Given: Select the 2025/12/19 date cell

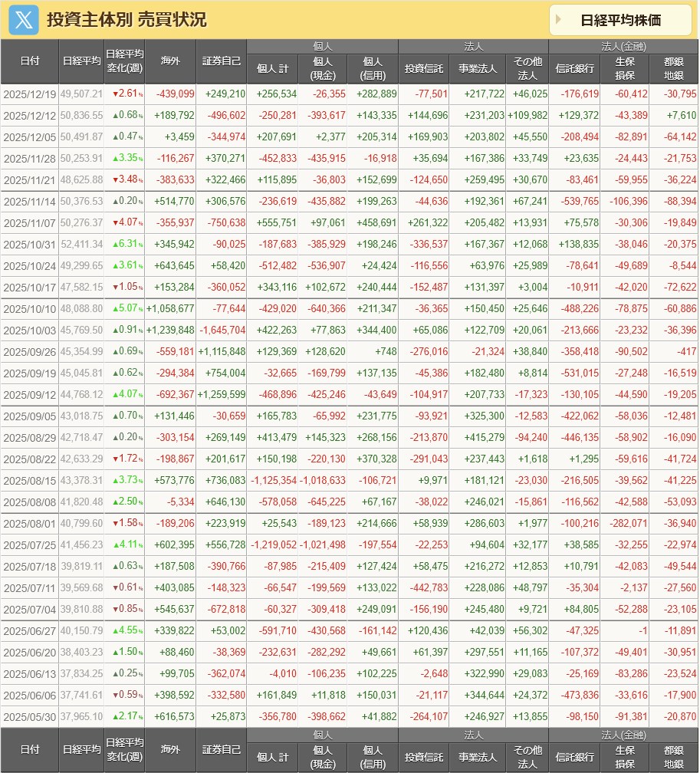Looking at the screenshot, I should pyautogui.click(x=30, y=94).
